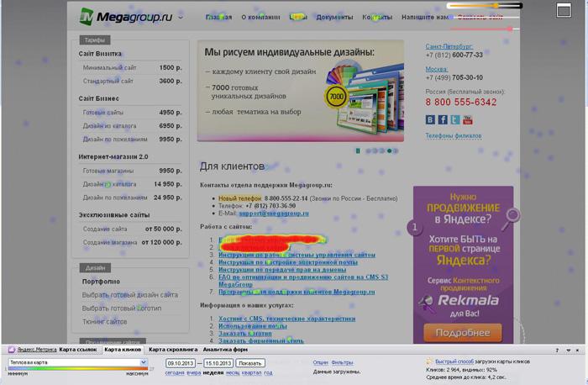Switch to Аналитика форм tab
This screenshot has height=385, width=588.
point(225,350)
